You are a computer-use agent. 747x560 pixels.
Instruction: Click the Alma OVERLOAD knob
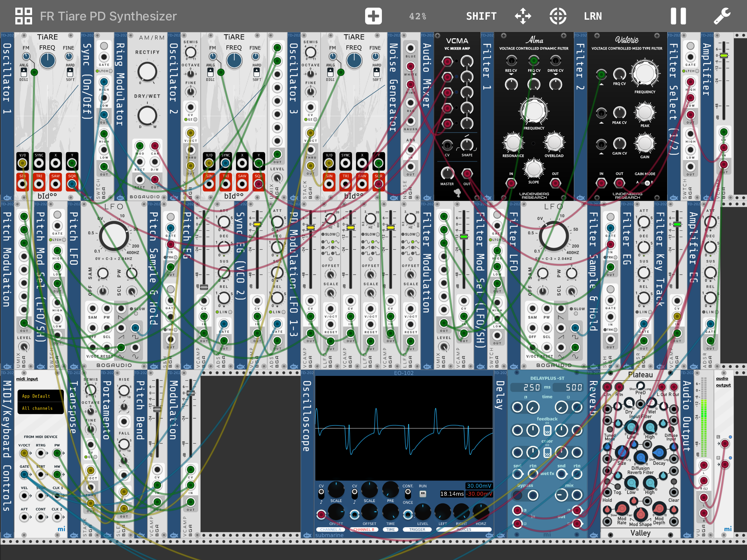(554, 143)
